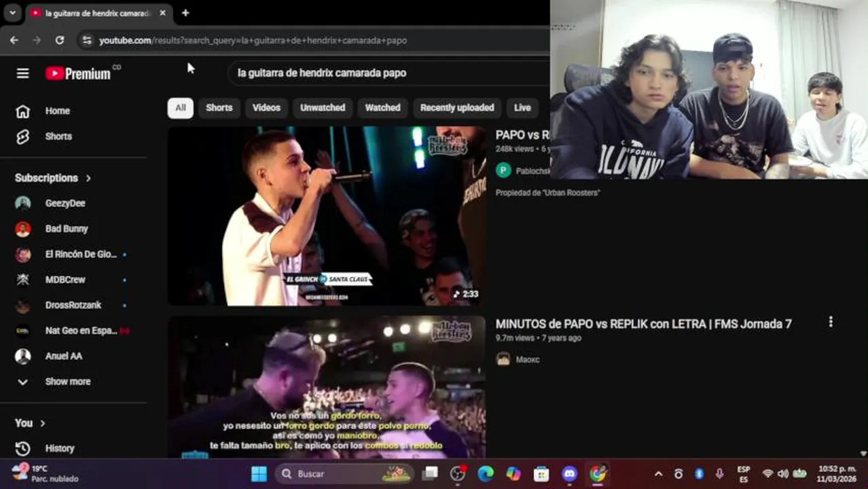This screenshot has height=489, width=868.
Task: Expand the You section chevron
Action: (x=42, y=423)
